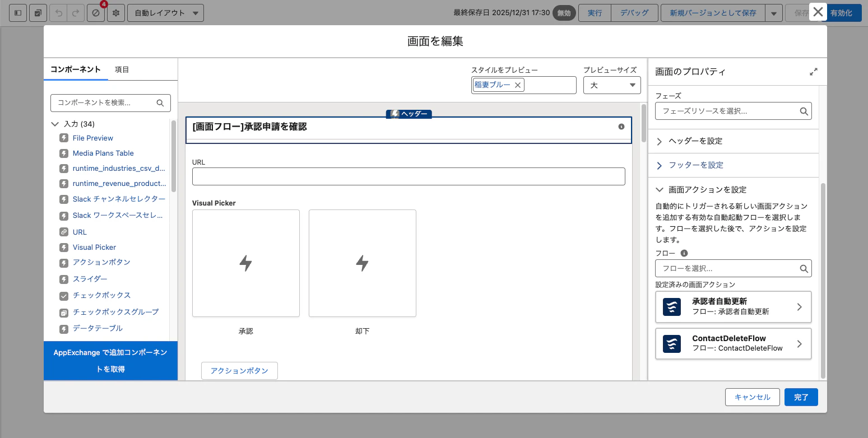
Task: Select the 承認 visual picker option
Action: pos(245,263)
